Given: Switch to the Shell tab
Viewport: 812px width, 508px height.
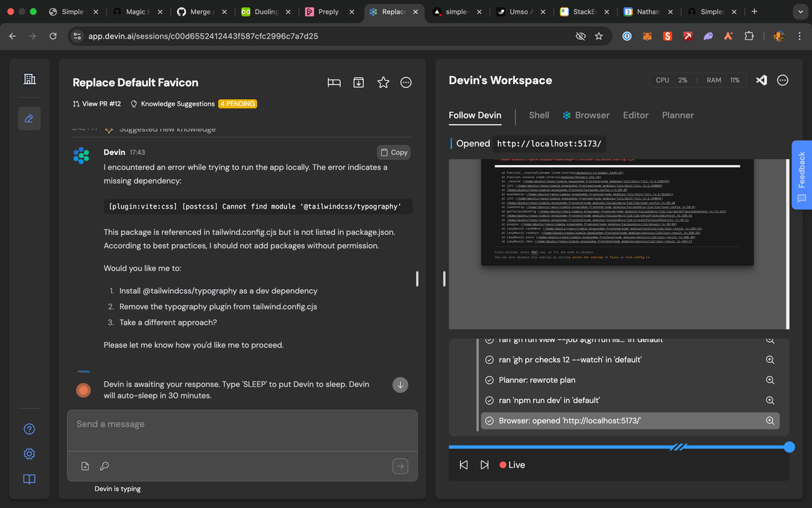Looking at the screenshot, I should pos(539,115).
